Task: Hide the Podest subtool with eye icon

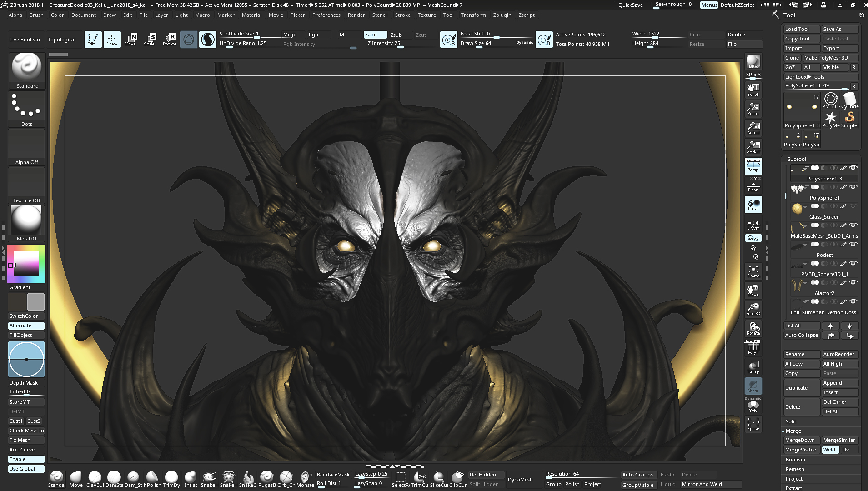Action: pyautogui.click(x=853, y=245)
